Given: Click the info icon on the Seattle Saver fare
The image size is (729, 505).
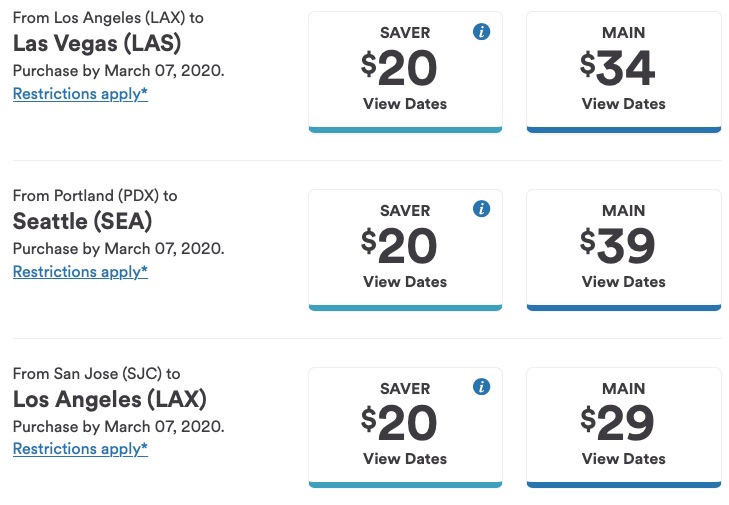Looking at the screenshot, I should [481, 209].
